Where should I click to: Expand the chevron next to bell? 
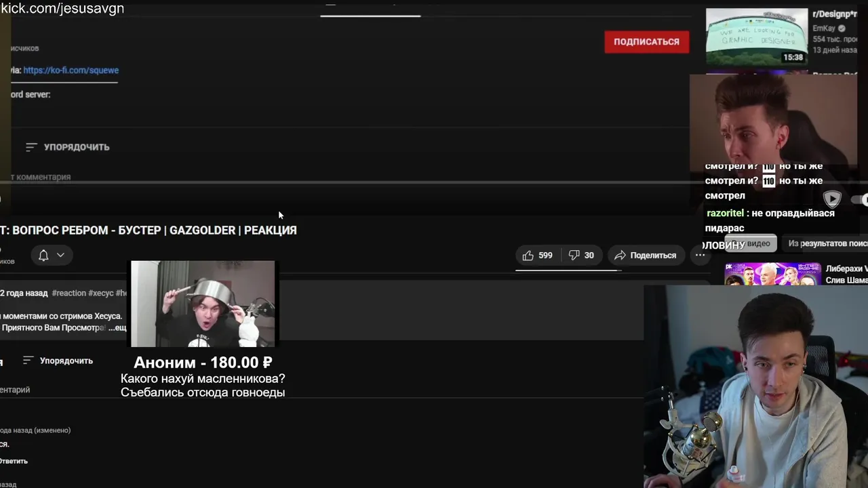(x=60, y=256)
